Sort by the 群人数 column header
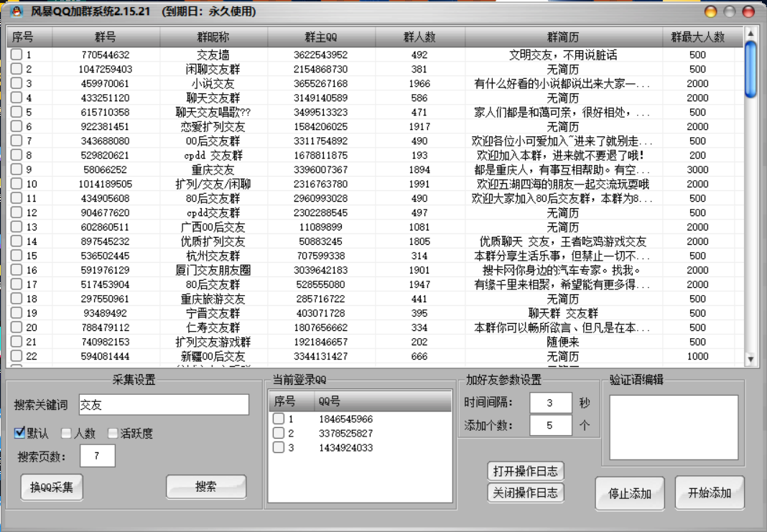 point(419,37)
